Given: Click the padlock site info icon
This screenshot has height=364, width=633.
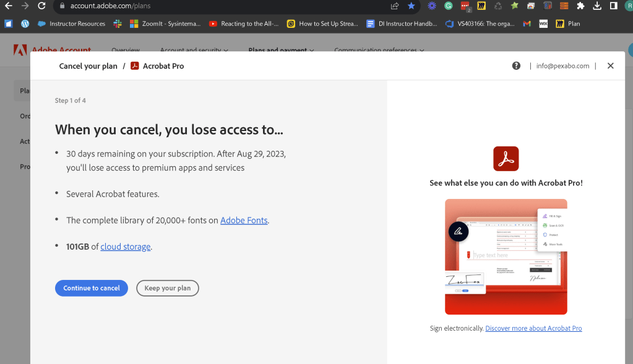Looking at the screenshot, I should coord(62,6).
